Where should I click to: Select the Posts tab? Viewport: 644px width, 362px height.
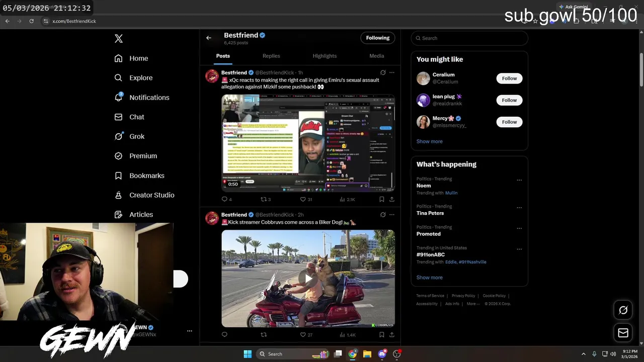coord(223,56)
